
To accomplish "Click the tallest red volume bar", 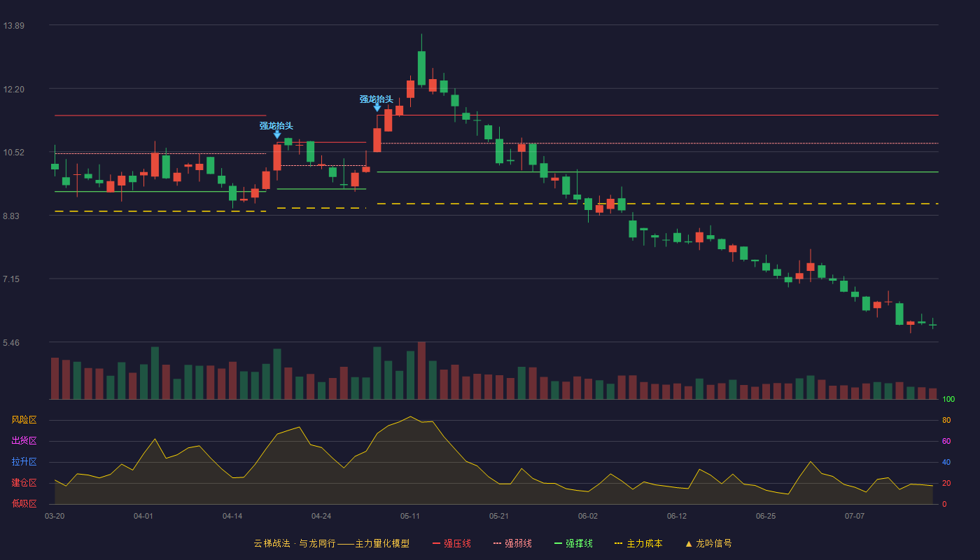I will [421, 370].
